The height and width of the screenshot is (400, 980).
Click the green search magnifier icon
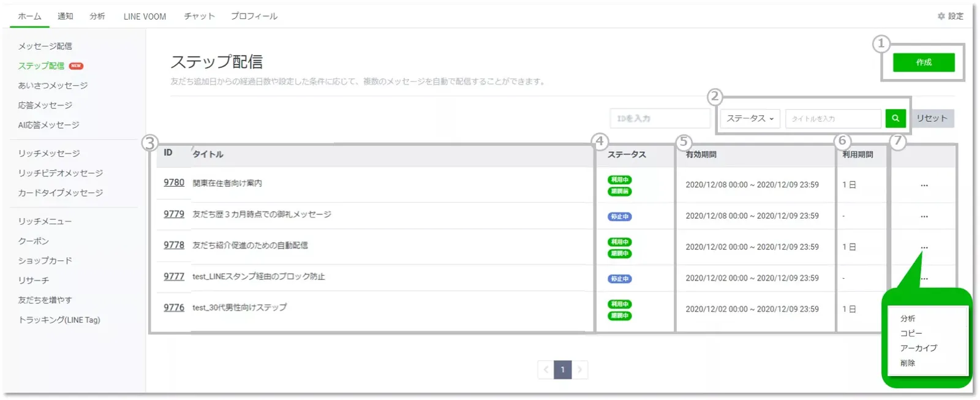895,118
